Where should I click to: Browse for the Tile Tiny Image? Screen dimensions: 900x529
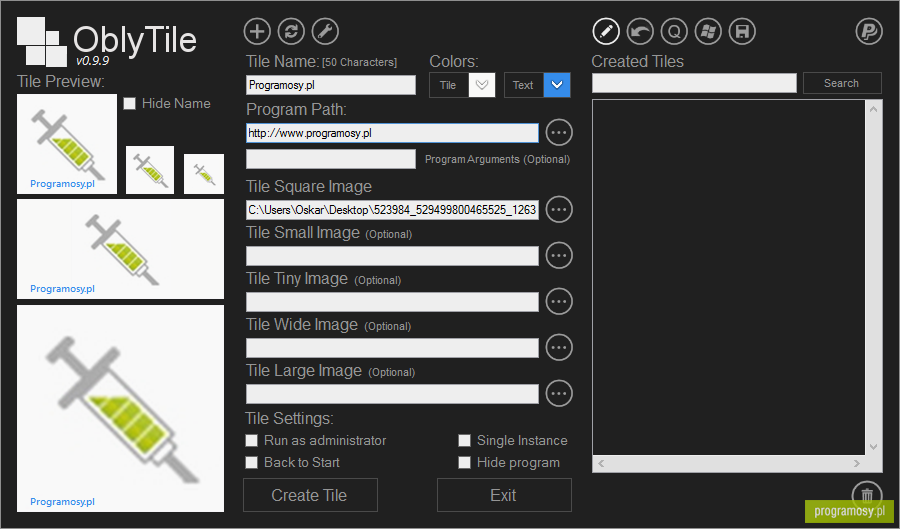pos(559,301)
